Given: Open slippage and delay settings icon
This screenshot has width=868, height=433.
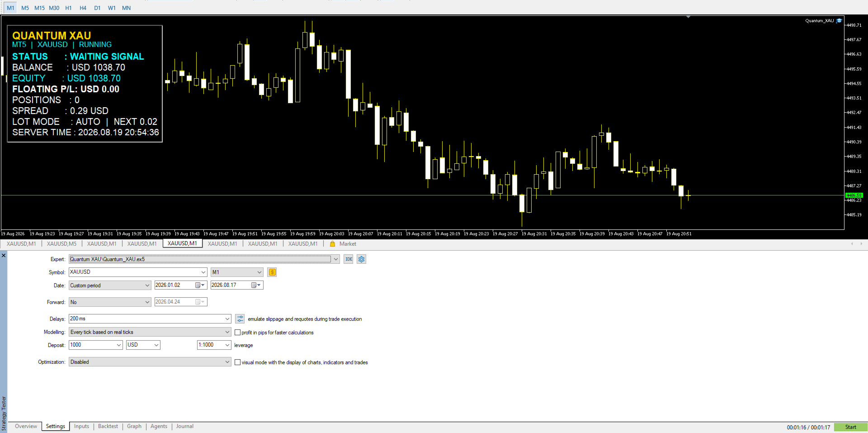Looking at the screenshot, I should pos(240,319).
